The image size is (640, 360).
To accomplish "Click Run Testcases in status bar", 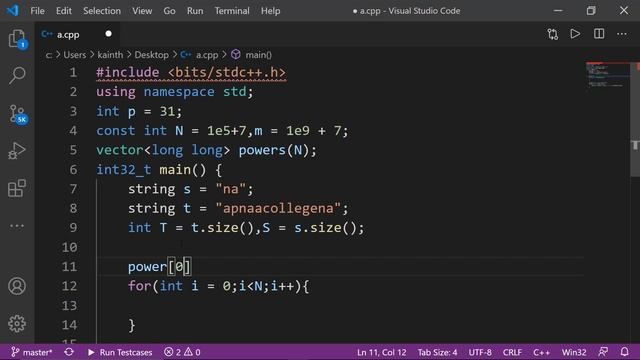I will point(120,352).
